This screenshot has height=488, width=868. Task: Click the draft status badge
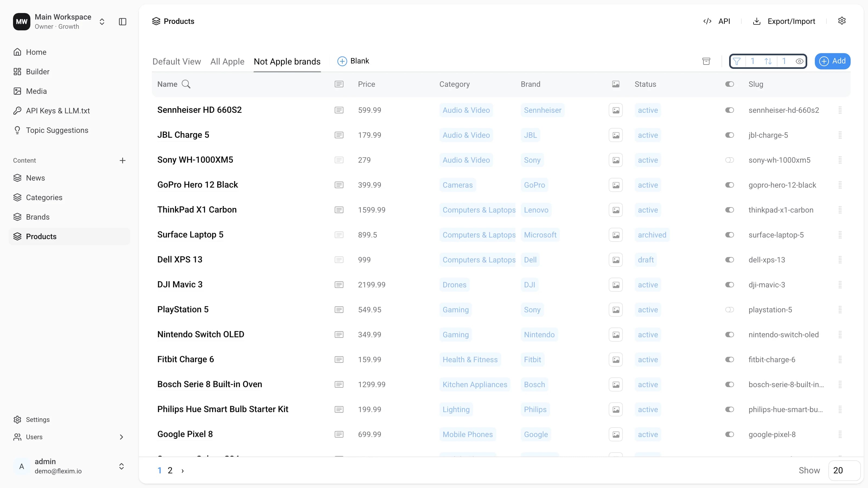click(x=646, y=260)
